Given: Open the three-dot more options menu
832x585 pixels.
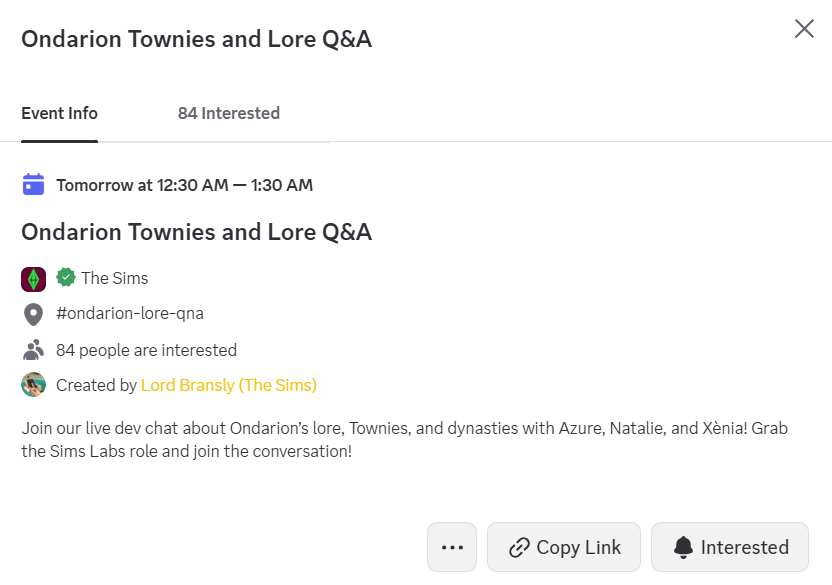Looking at the screenshot, I should point(452,547).
